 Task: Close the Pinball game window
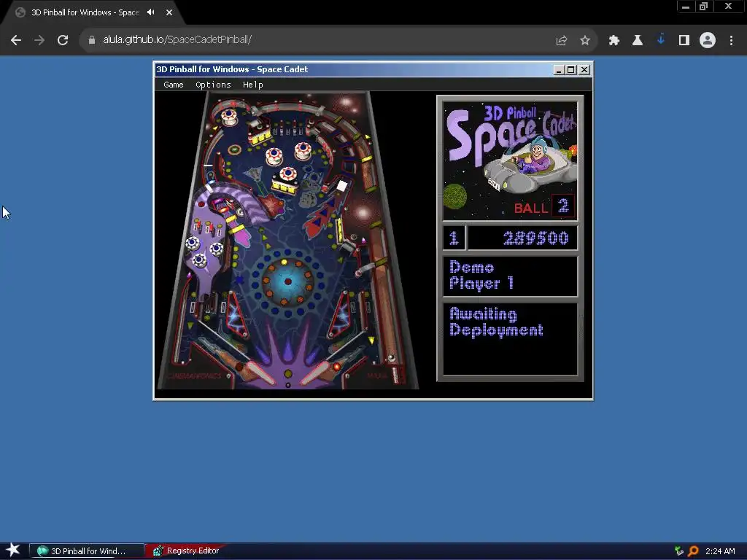(x=584, y=70)
